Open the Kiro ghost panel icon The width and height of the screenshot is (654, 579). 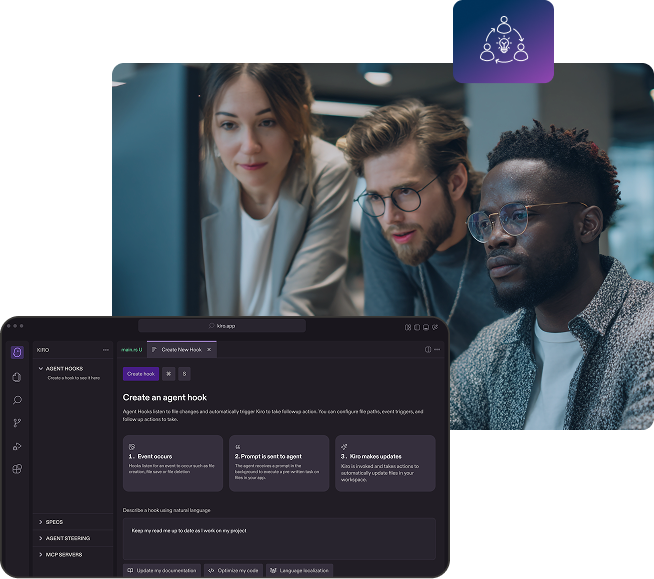(17, 352)
